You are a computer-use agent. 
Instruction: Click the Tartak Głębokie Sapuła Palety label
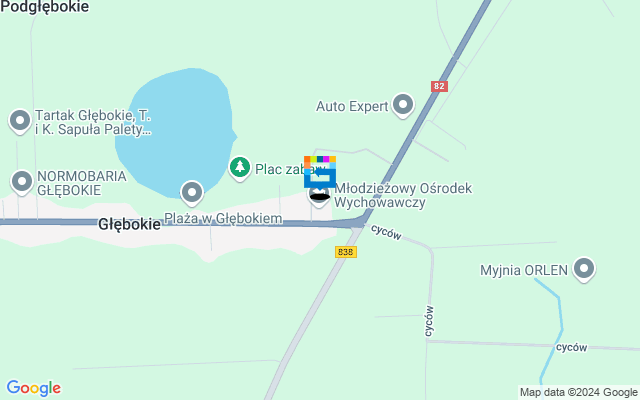click(x=93, y=122)
